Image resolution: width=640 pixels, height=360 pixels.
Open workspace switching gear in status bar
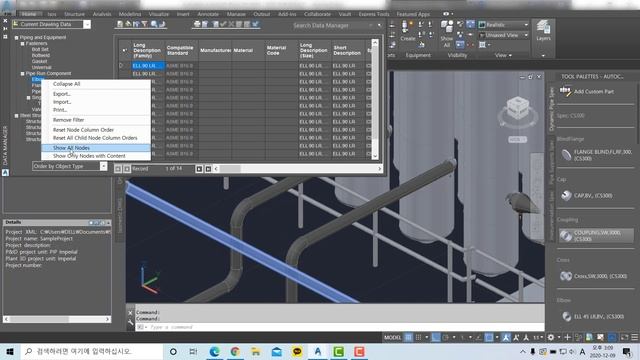click(x=551, y=337)
